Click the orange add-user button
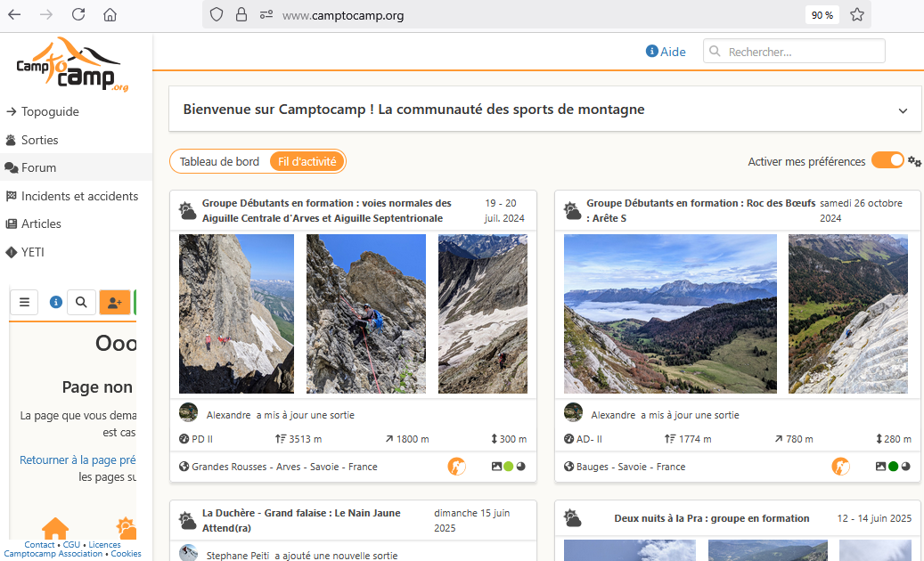 coord(115,302)
